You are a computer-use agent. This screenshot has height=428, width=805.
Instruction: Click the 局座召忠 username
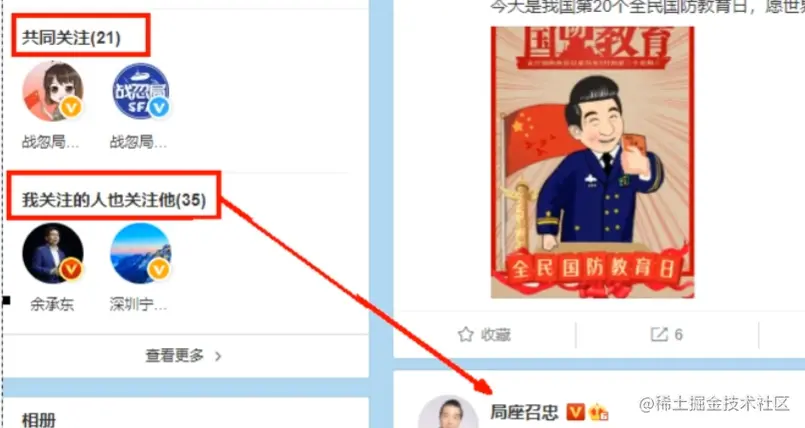tap(524, 412)
